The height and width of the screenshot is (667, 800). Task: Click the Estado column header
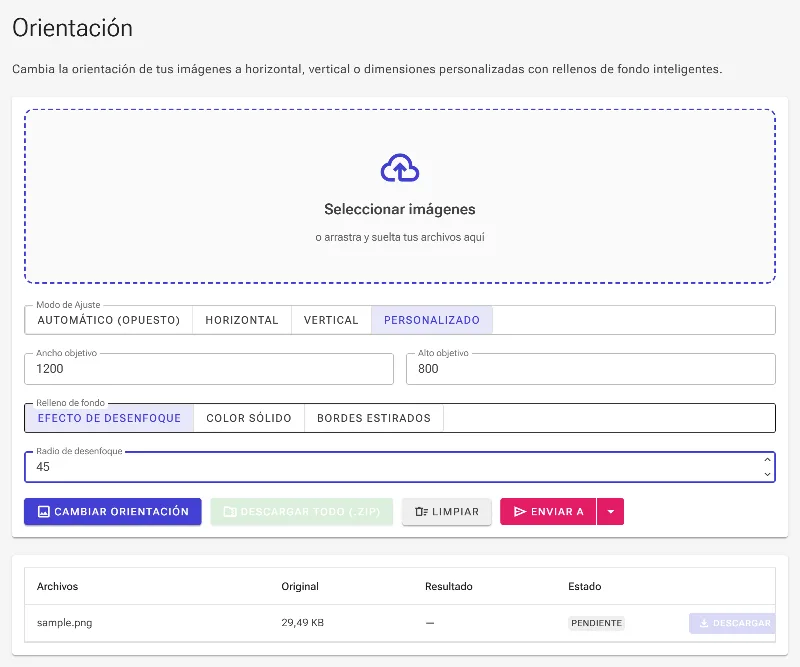click(585, 586)
